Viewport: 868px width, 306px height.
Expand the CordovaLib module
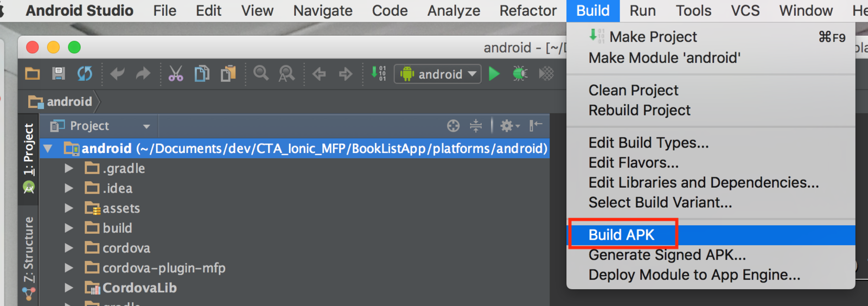69,288
